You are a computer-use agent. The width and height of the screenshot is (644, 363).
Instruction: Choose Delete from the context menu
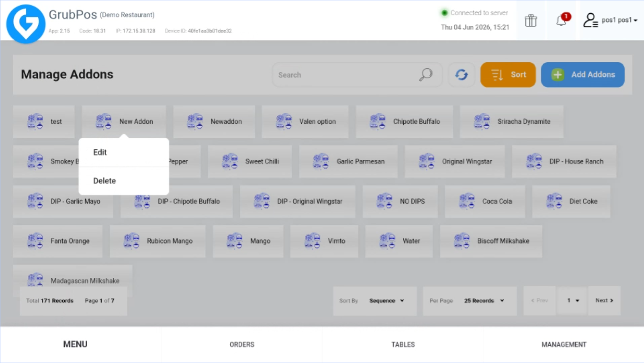click(124, 181)
